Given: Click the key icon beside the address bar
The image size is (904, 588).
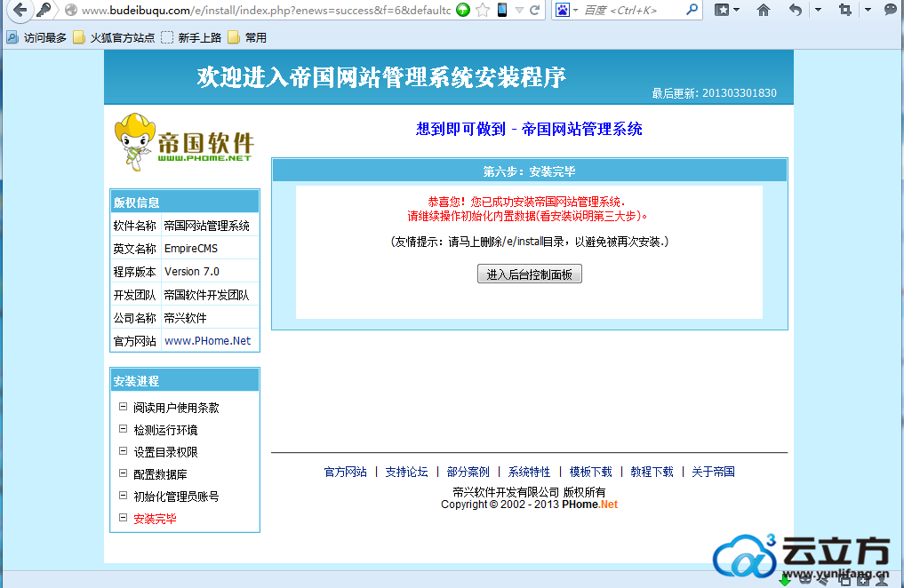Looking at the screenshot, I should 44,9.
